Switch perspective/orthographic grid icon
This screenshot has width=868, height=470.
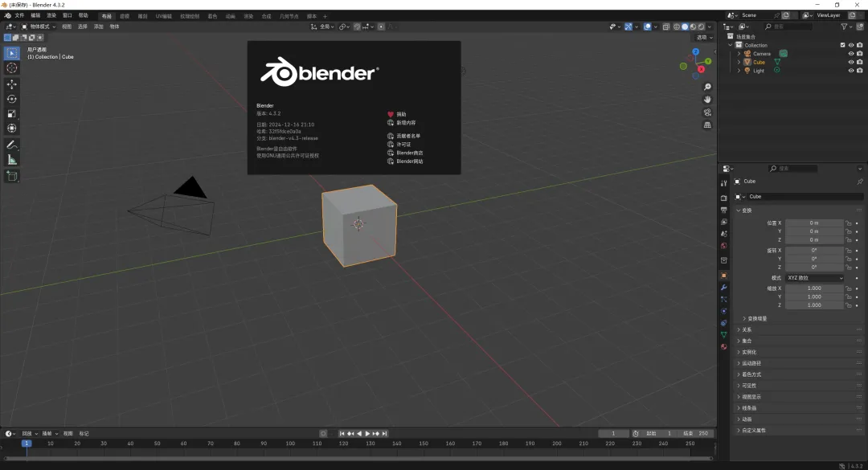click(707, 125)
